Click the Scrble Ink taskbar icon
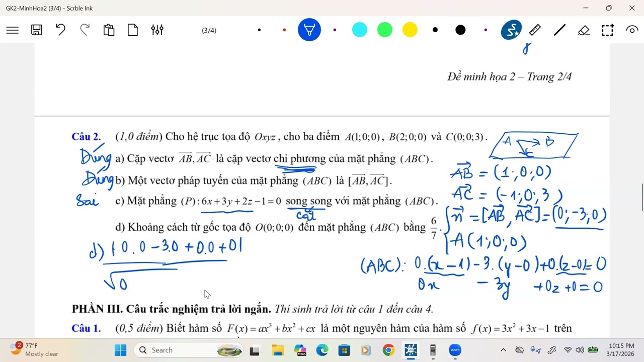The width and height of the screenshot is (644, 362). tap(411, 350)
